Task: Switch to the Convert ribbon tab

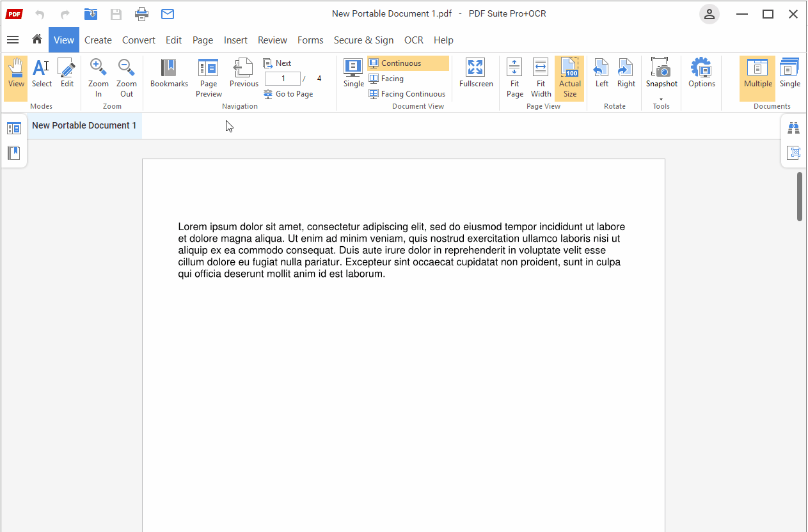Action: coord(138,40)
